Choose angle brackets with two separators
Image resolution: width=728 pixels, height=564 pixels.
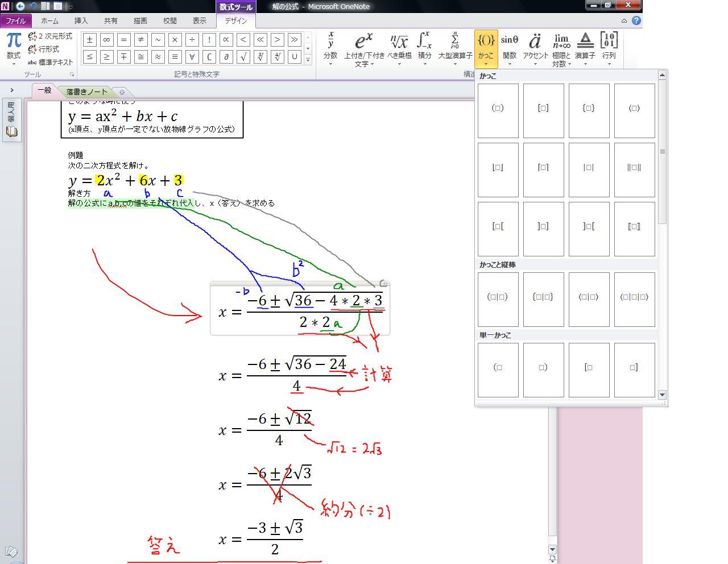tap(635, 300)
